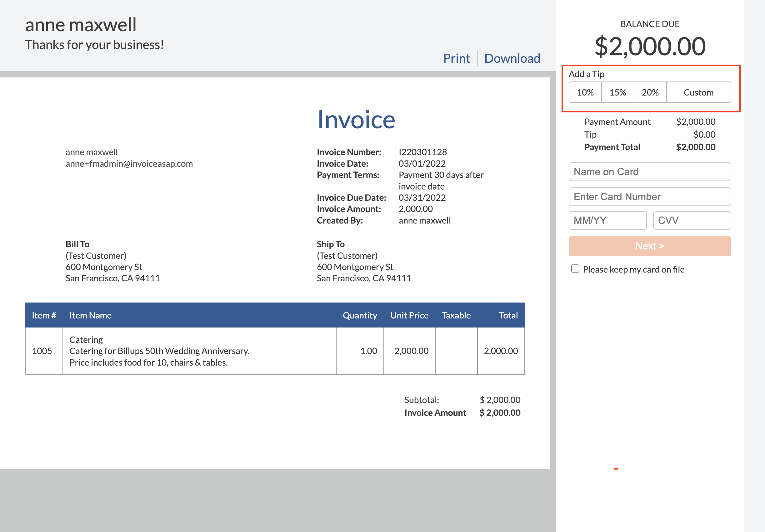The height and width of the screenshot is (532, 765).
Task: Click the email anne+fmadmin@invoiceasap.com
Action: pos(129,164)
